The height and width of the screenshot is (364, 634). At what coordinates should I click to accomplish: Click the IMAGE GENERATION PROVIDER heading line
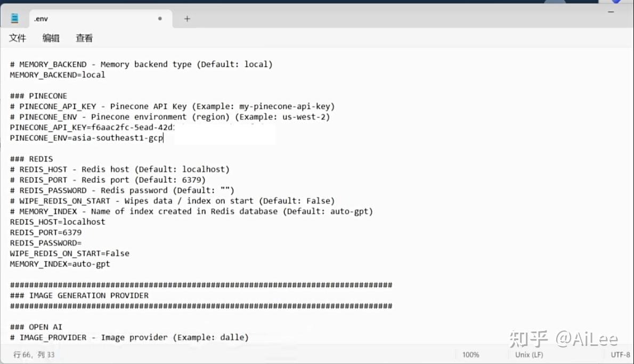pos(79,295)
